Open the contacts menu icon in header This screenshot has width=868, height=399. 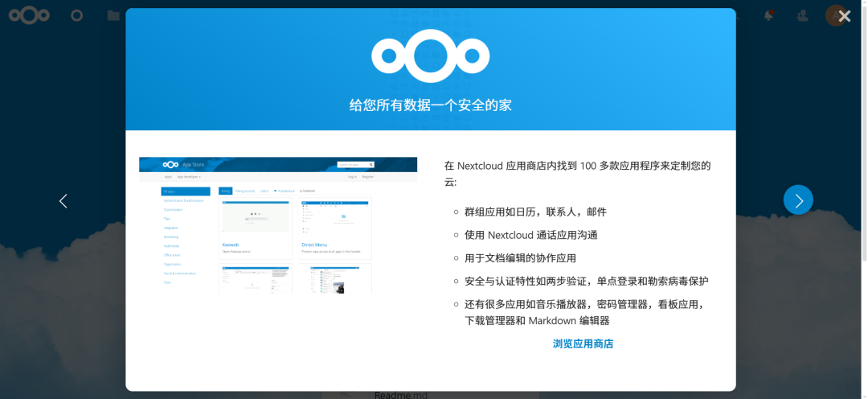pos(802,15)
